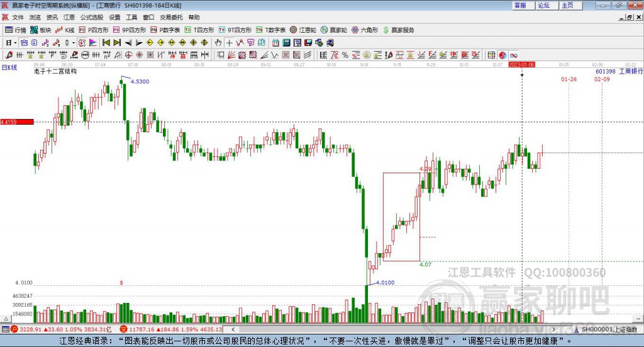Screen dimensions: 644x347
Task: Open the 板块 sector view
Action: (x=40, y=30)
